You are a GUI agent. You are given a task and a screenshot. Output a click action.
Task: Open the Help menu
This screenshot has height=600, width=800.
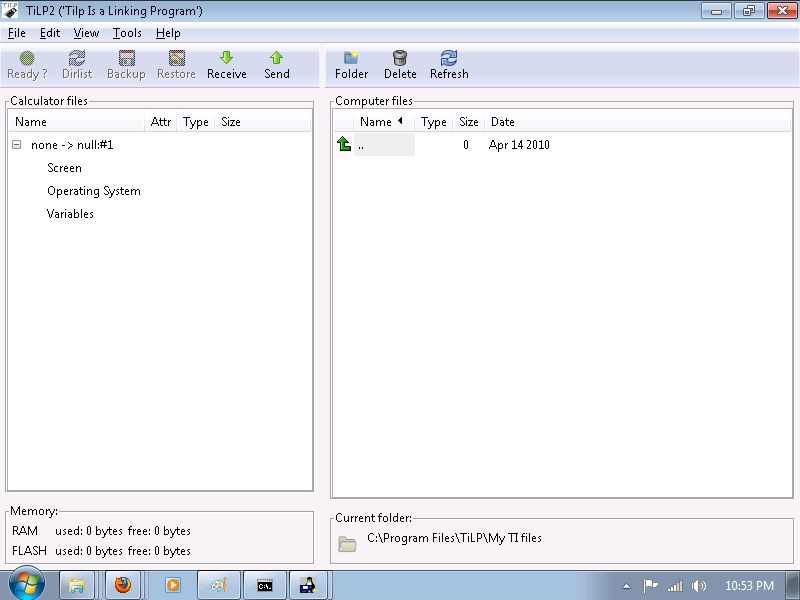coord(168,33)
